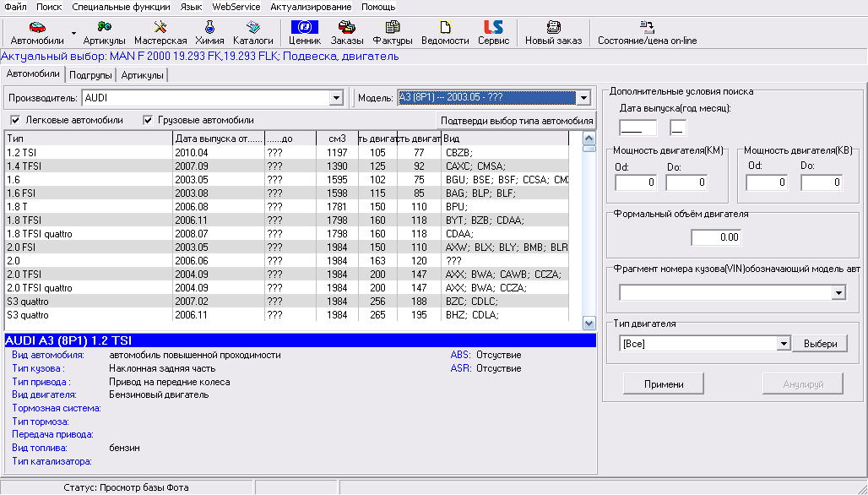This screenshot has height=495, width=868.
Task: Sort by the см3 column header
Action: pos(337,139)
